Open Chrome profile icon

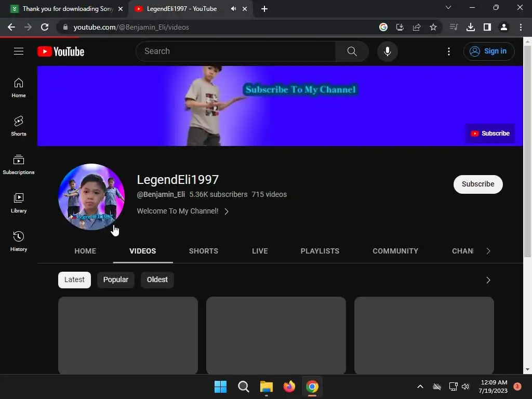pyautogui.click(x=504, y=27)
